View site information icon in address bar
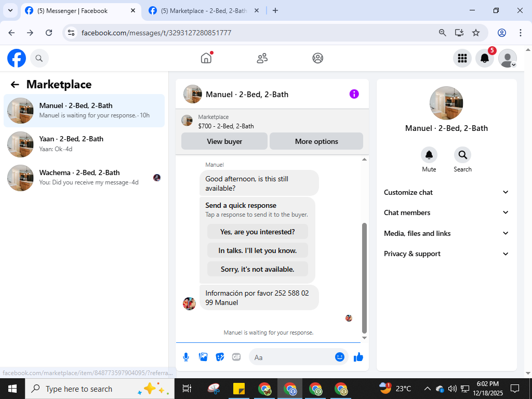This screenshot has height=399, width=532. pos(71,33)
